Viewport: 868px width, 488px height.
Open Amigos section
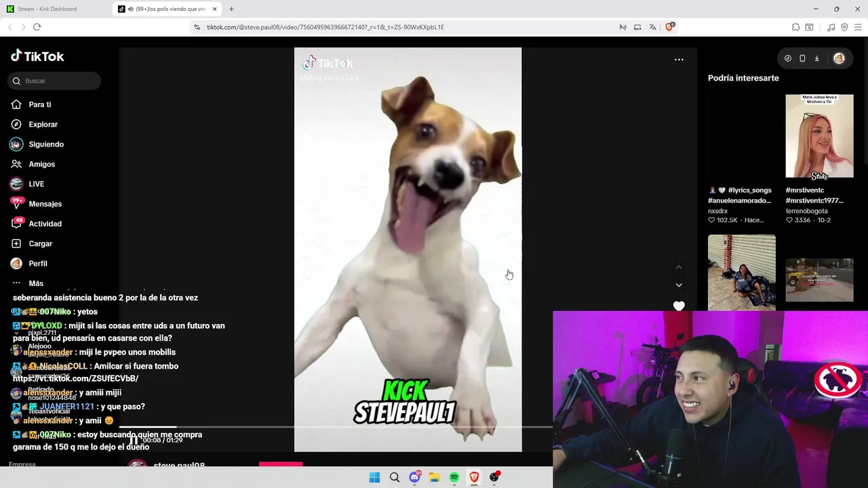click(42, 164)
